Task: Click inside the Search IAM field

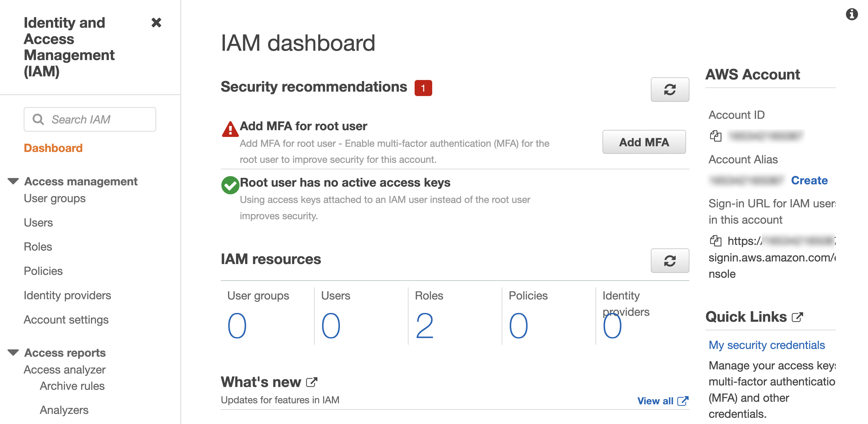Action: pos(98,119)
